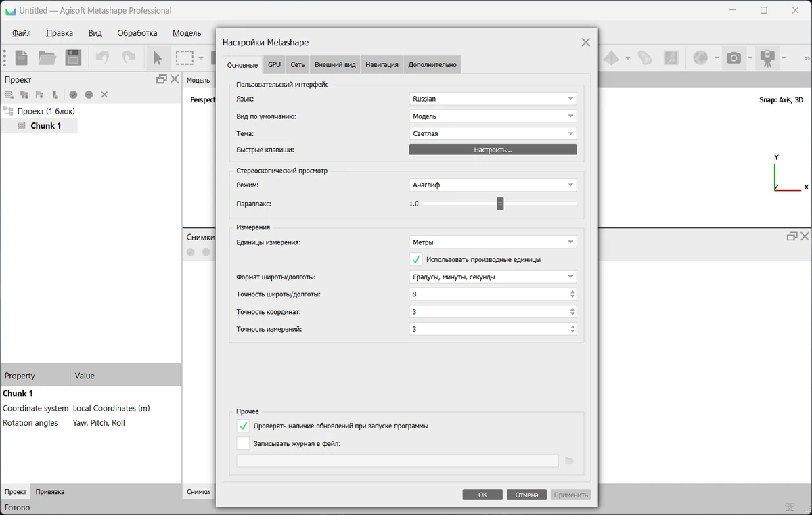Click the Отмена button
The image size is (812, 515).
click(526, 495)
